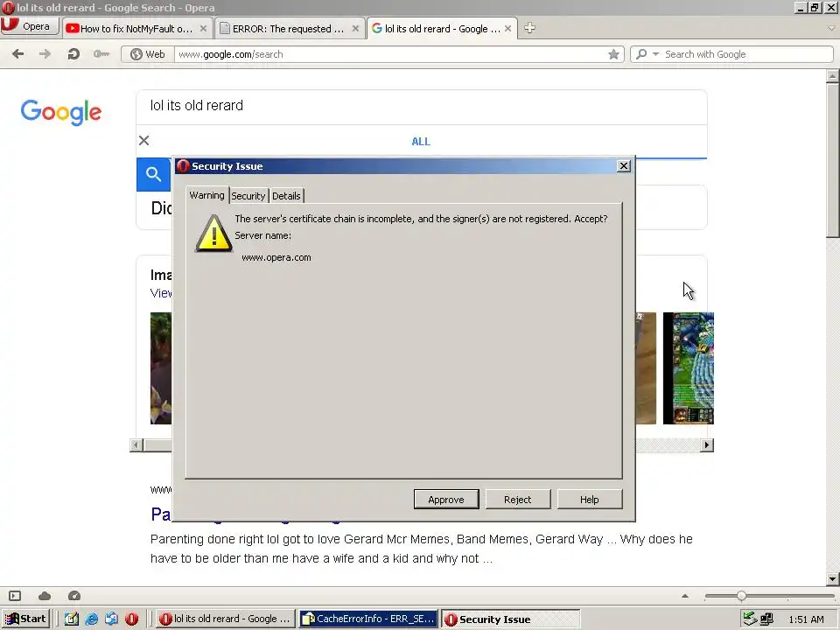
Task: Go back with the back arrow
Action: 17,53
